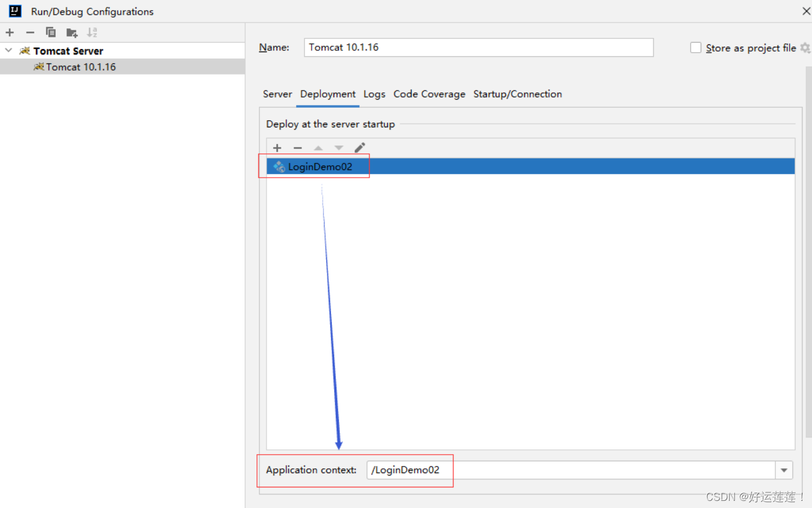
Task: Add a new run configuration
Action: [x=9, y=33]
